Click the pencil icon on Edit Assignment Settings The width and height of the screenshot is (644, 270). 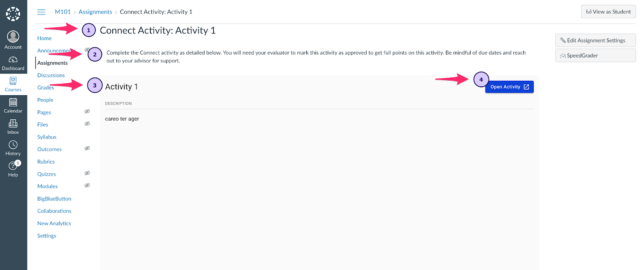(563, 40)
